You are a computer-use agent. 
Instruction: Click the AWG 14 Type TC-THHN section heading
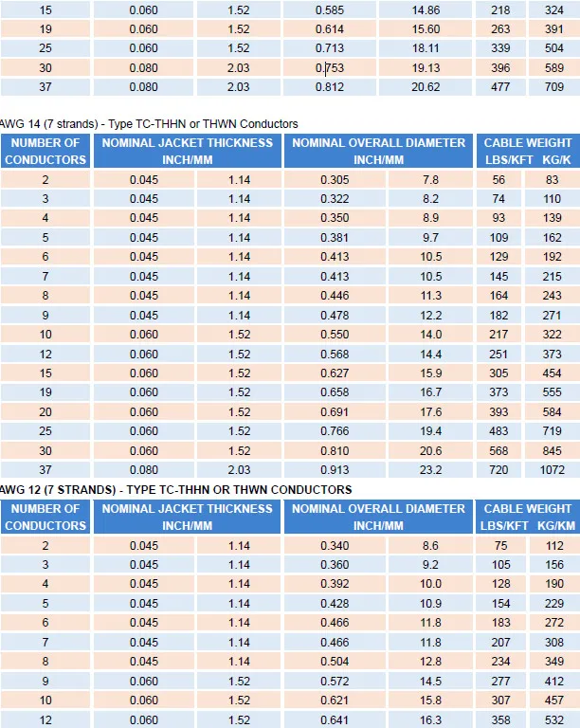click(149, 124)
